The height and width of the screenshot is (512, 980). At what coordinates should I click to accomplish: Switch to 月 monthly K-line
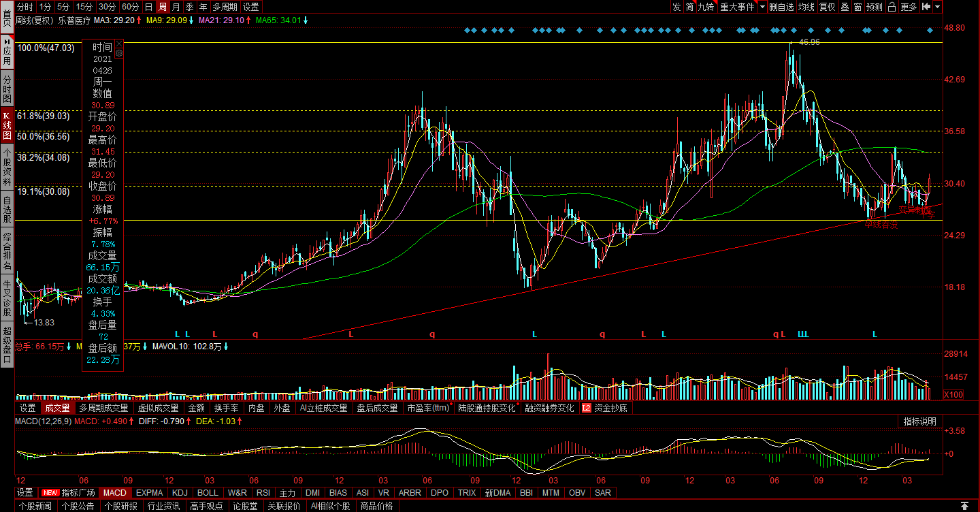(x=176, y=7)
